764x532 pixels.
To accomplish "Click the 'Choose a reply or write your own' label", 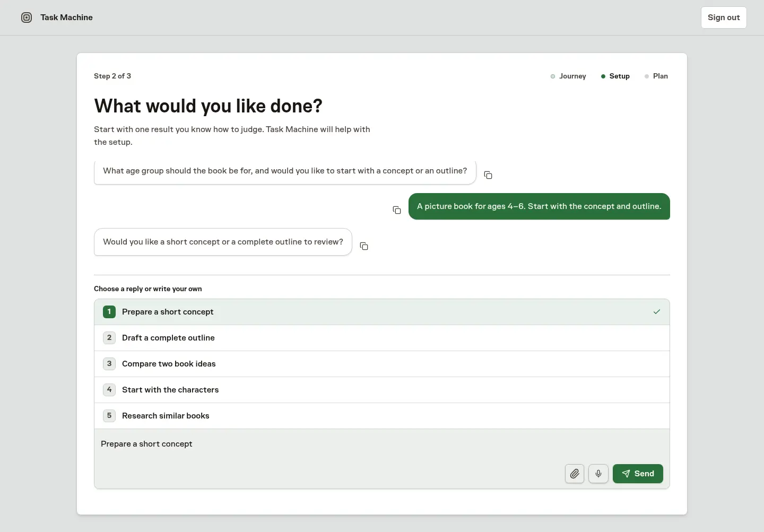I will [148, 289].
